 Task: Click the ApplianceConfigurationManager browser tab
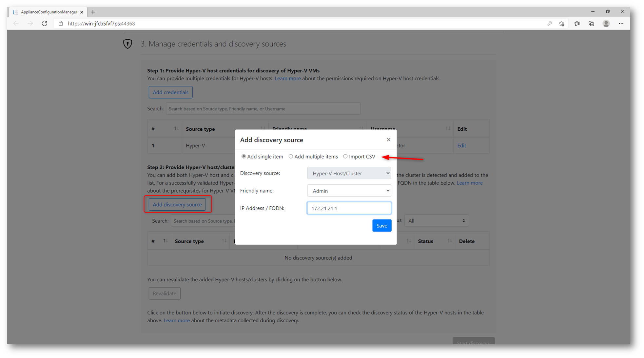49,12
